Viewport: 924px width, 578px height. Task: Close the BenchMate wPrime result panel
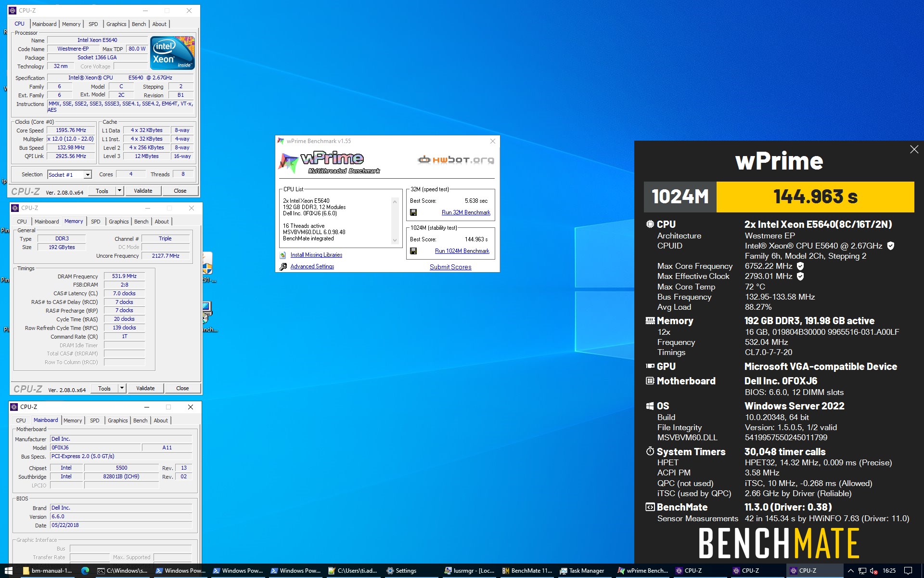coord(914,149)
